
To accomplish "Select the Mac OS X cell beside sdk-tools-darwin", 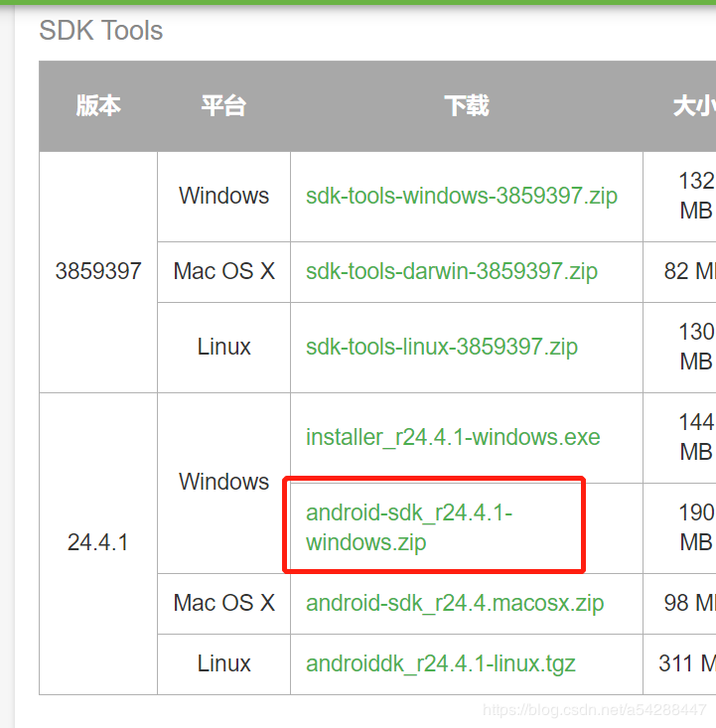I will coord(223,271).
